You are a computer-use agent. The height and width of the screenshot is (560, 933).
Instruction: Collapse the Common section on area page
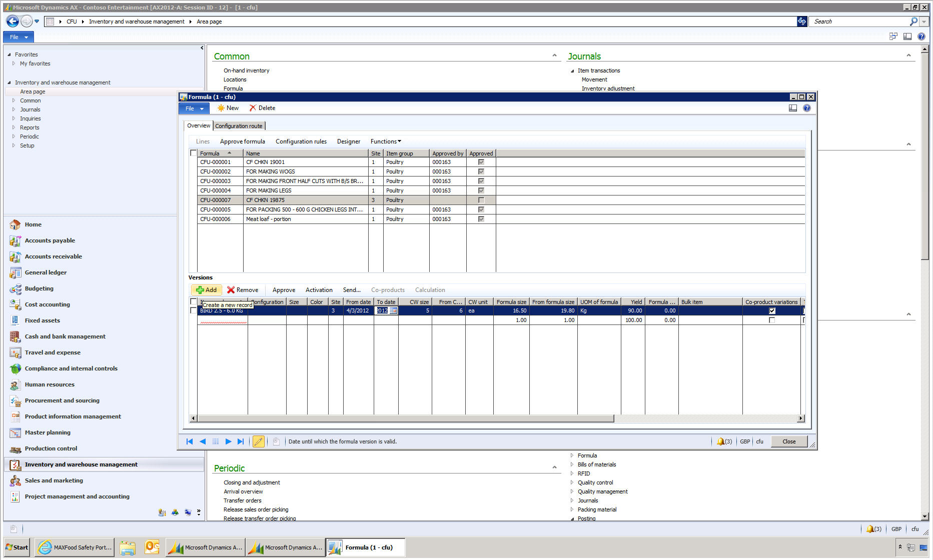click(x=554, y=55)
